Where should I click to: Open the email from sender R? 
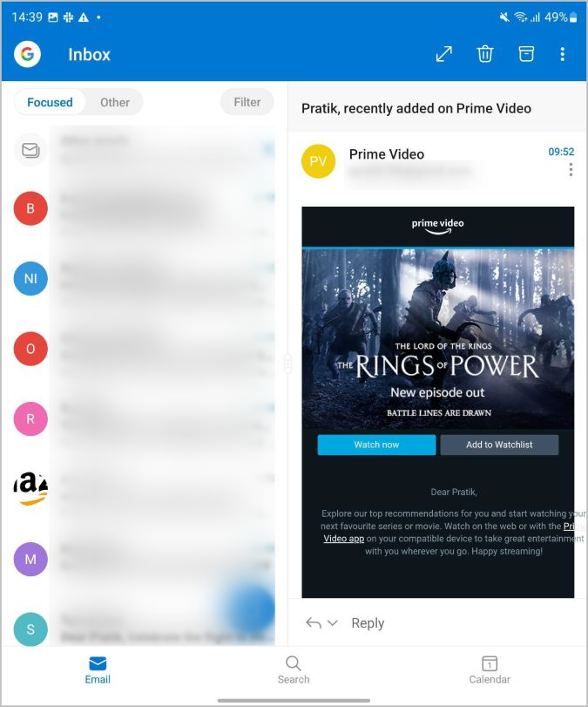click(x=145, y=418)
